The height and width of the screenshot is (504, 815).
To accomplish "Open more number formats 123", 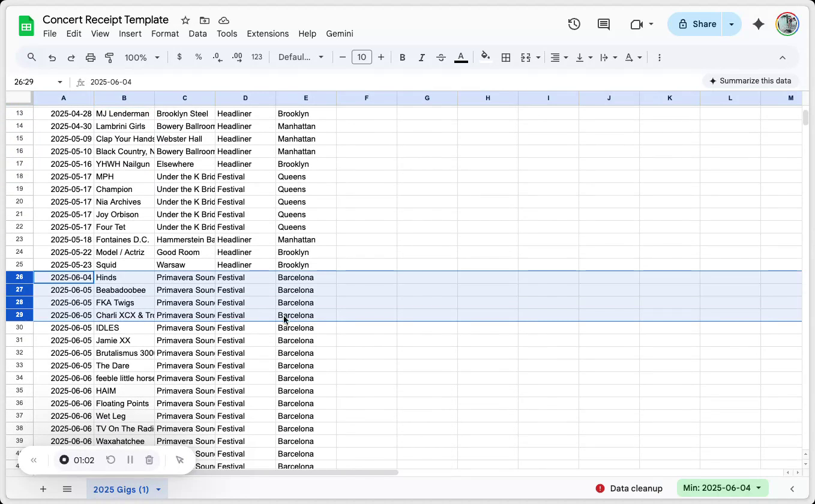I will (x=257, y=57).
